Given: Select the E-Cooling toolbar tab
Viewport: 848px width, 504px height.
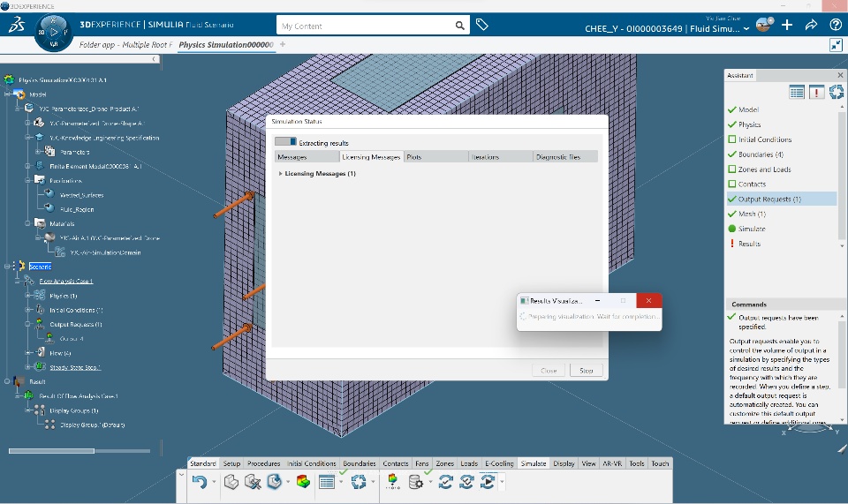Looking at the screenshot, I should click(x=499, y=463).
